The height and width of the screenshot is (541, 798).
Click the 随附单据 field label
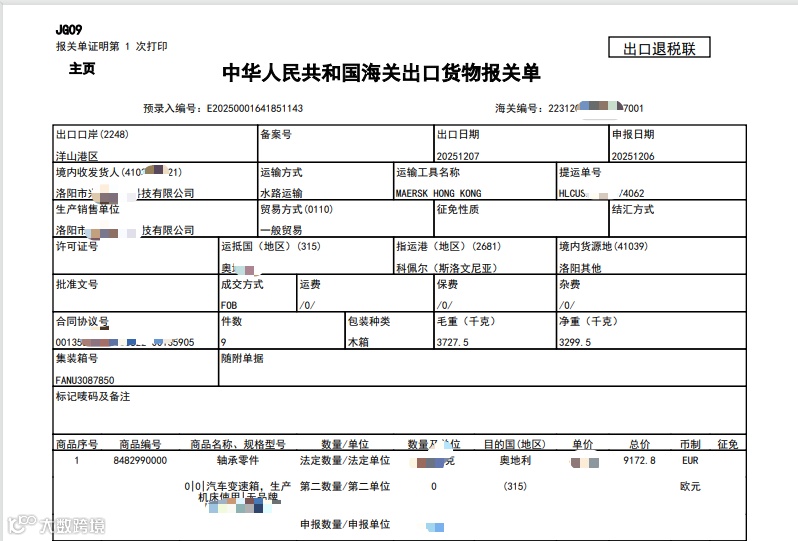242,358
